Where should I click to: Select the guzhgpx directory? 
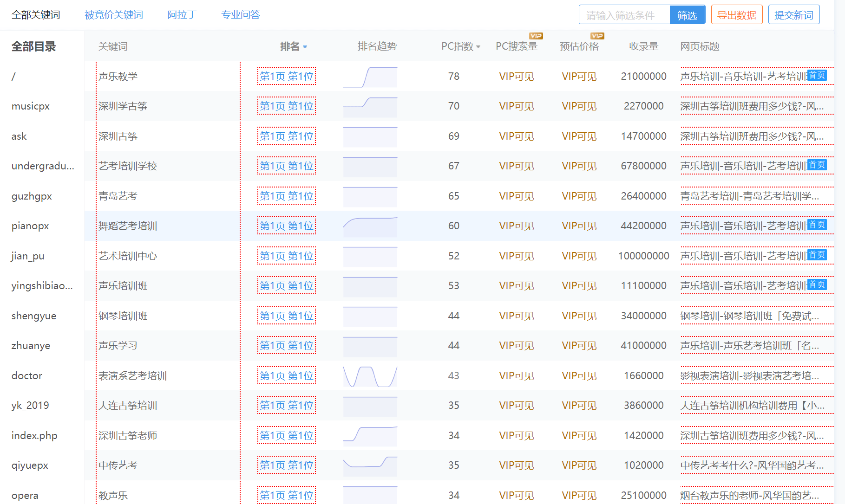click(x=32, y=196)
